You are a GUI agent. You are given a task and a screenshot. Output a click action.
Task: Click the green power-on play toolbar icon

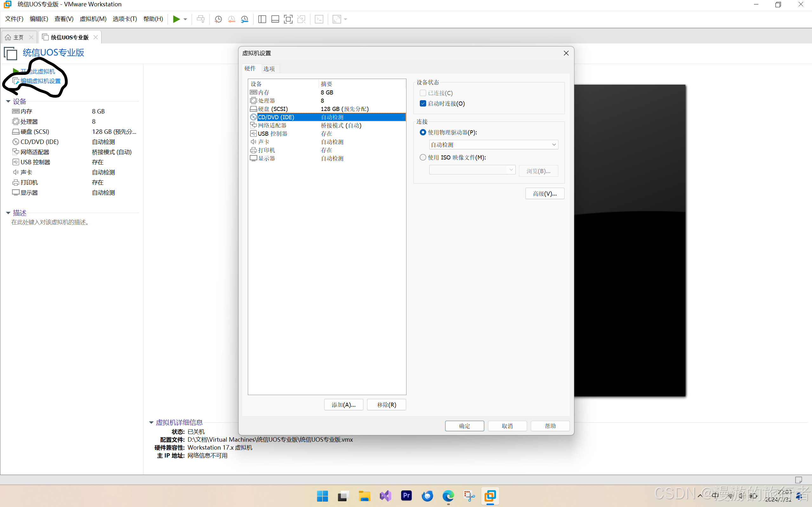point(176,19)
